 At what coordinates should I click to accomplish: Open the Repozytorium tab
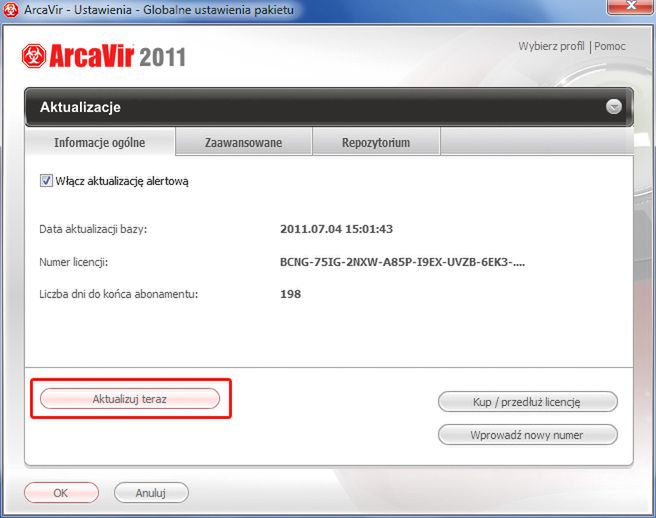(376, 142)
